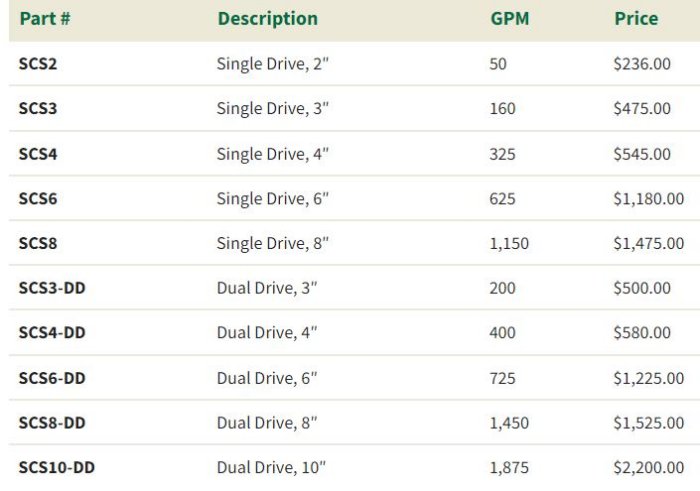Click part number SCS8
The height and width of the screenshot is (491, 700).
point(37,243)
